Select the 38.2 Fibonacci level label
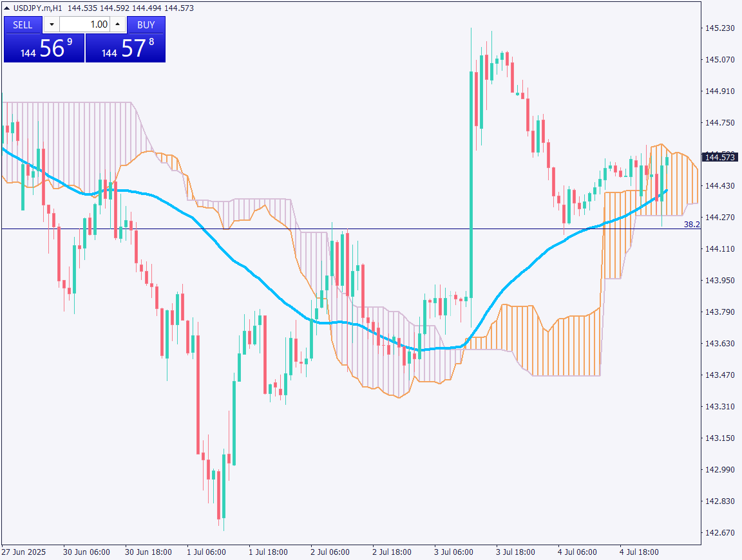 692,224
